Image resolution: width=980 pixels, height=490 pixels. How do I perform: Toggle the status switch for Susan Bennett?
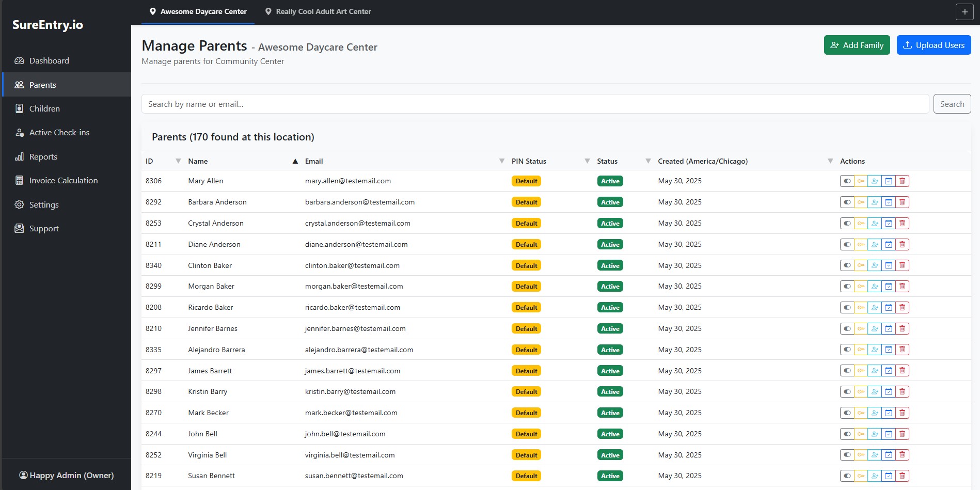coord(847,476)
